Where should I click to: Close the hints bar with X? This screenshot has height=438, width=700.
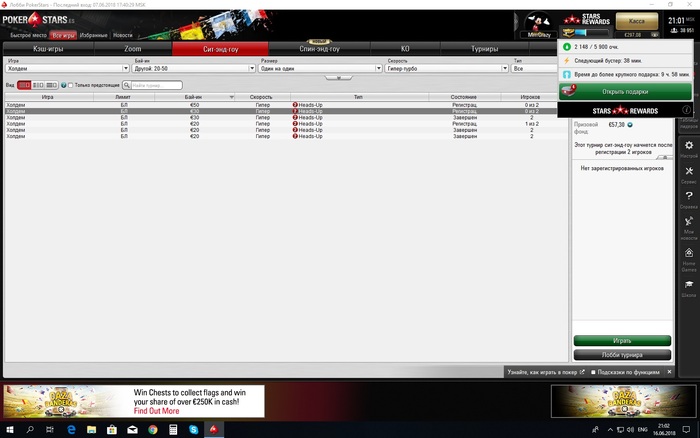coord(669,371)
